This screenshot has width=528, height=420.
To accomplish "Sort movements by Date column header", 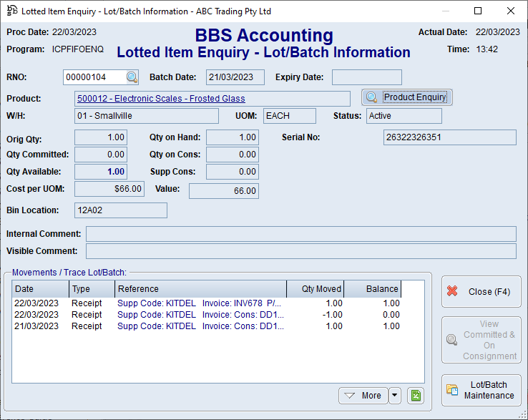I will [40, 289].
